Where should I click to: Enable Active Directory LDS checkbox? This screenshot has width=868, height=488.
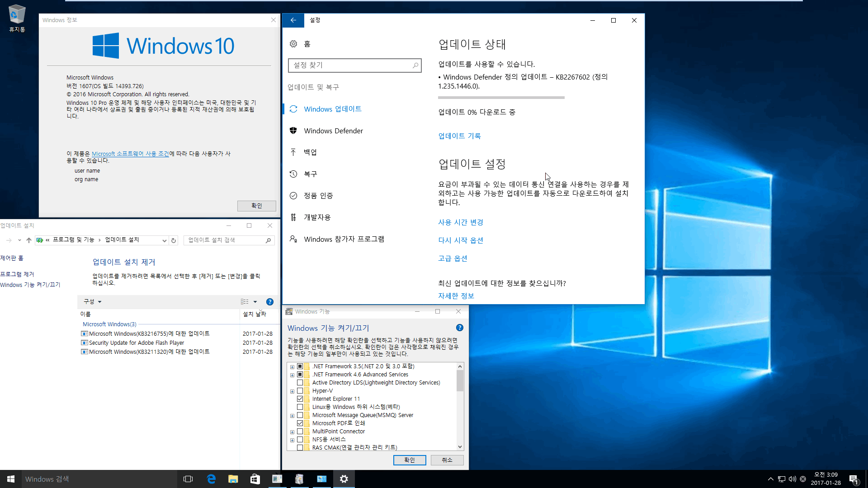coord(300,383)
